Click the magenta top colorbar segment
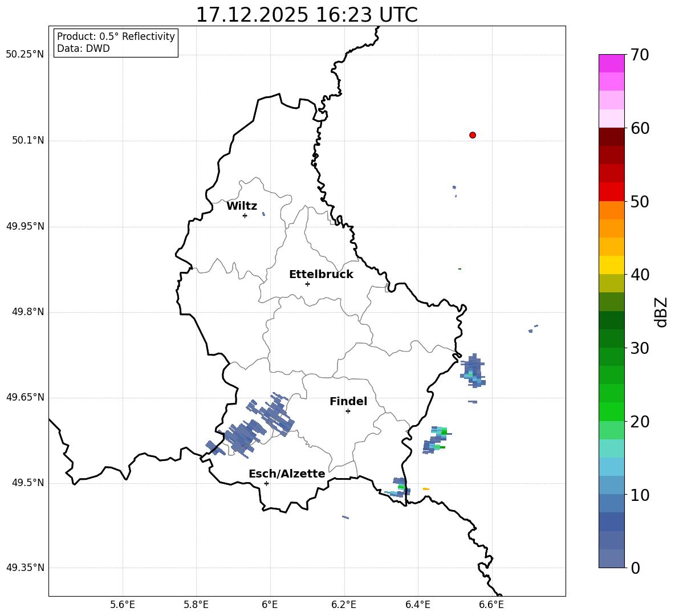Viewport: 675px width, 616px height. click(x=611, y=63)
